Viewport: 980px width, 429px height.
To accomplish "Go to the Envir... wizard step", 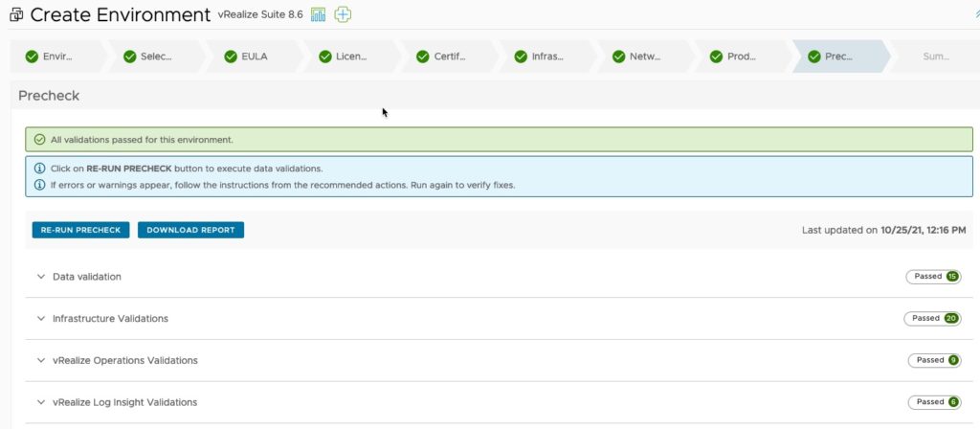I will point(57,56).
